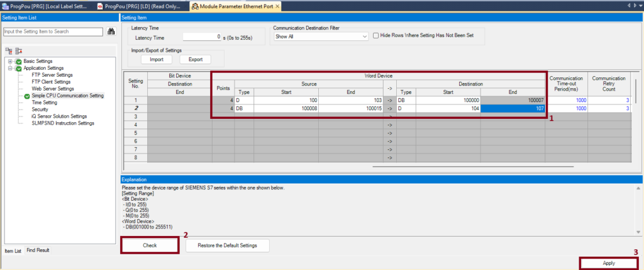644x270 pixels.
Task: Click the Import button
Action: pyautogui.click(x=156, y=59)
